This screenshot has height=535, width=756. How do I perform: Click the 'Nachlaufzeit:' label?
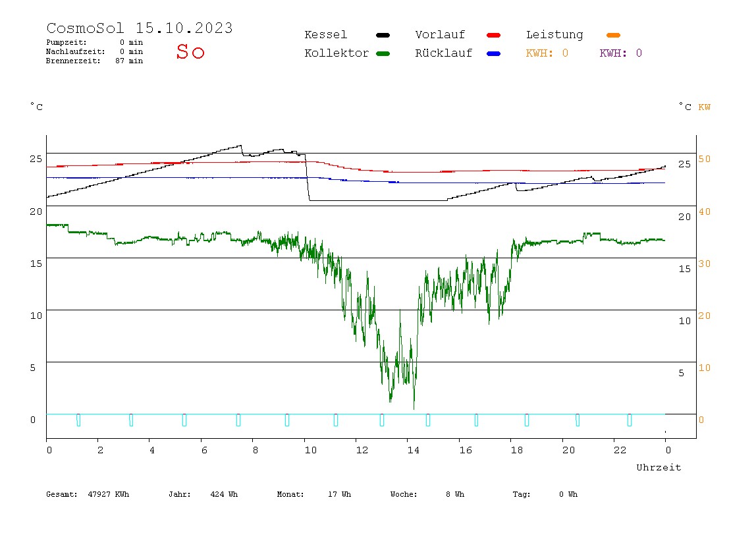76,51
